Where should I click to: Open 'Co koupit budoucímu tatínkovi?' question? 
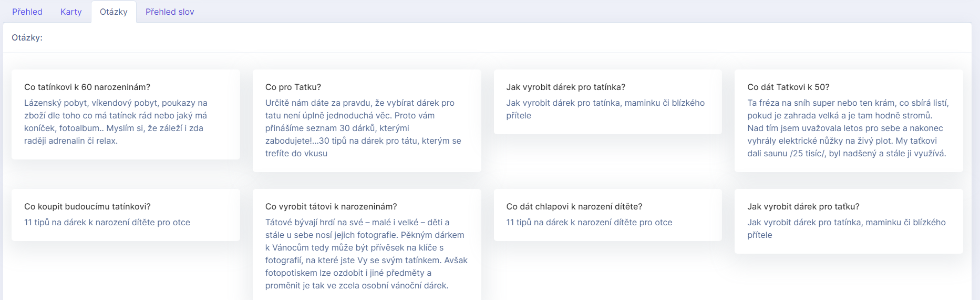87,206
